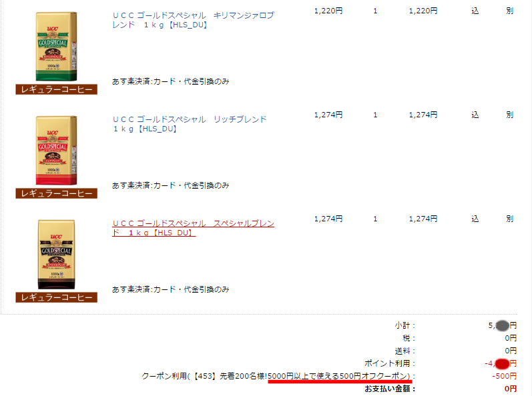Open the Kilimanjaro Blend product link
Screen dimensions: 532x396
[x=193, y=20]
